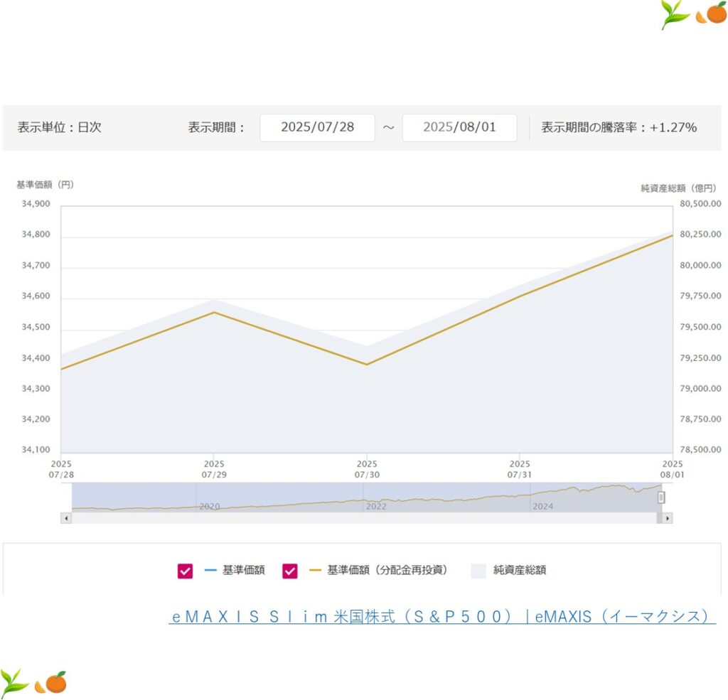Click the gold line point at 07/30

pyautogui.click(x=367, y=365)
